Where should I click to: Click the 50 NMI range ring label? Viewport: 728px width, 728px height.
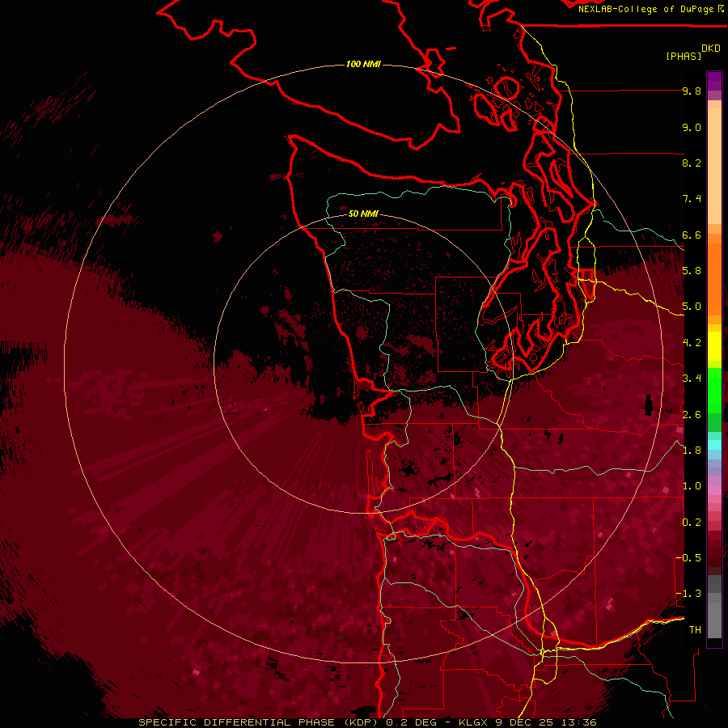(363, 214)
